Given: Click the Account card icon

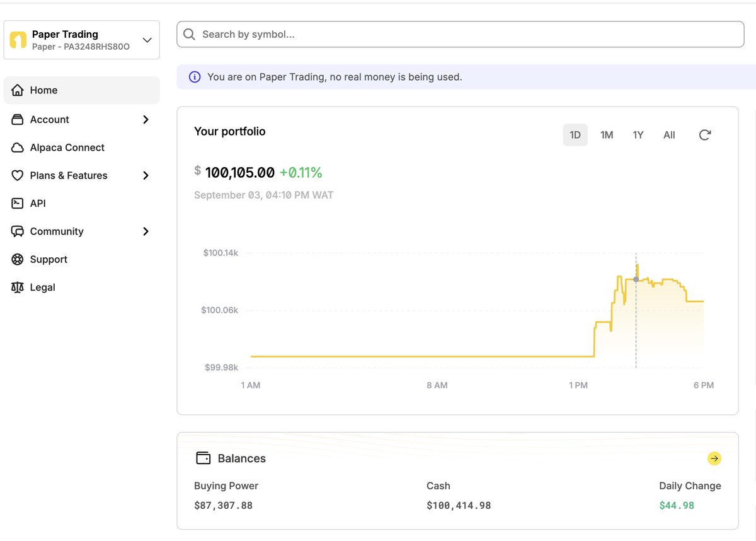Looking at the screenshot, I should tap(18, 119).
